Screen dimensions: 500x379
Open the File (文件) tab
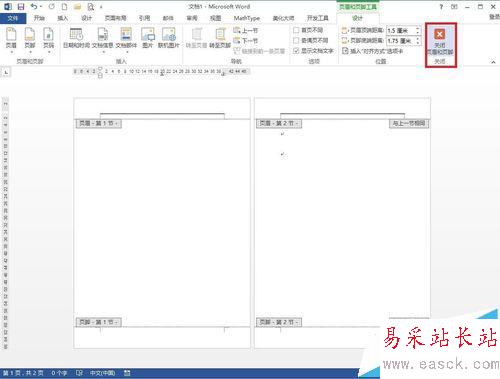click(13, 18)
